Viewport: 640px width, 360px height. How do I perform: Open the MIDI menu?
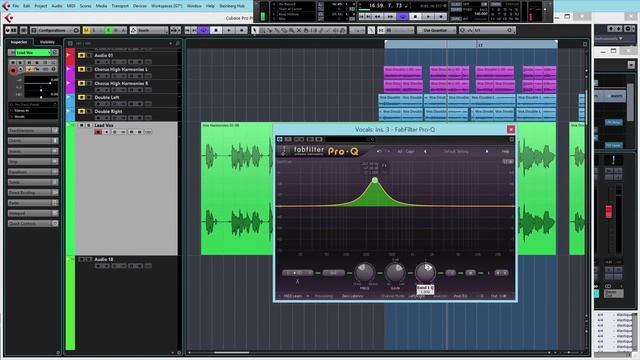click(x=71, y=6)
